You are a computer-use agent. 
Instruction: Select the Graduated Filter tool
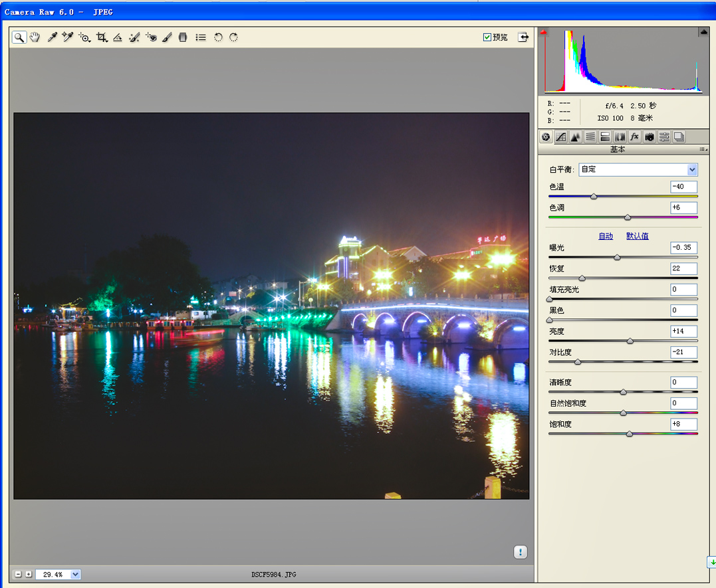click(x=183, y=38)
